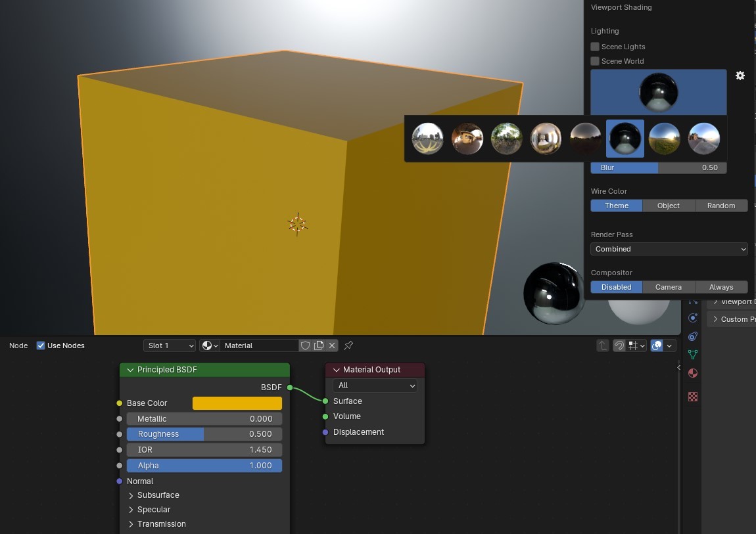
Task: Click the Displacement input socket
Action: (x=325, y=432)
